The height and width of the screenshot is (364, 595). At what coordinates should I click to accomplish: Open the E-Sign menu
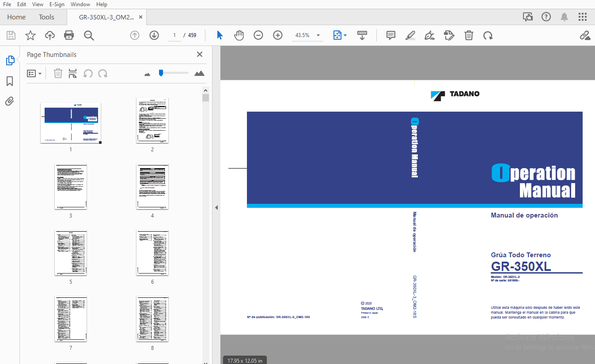click(57, 4)
